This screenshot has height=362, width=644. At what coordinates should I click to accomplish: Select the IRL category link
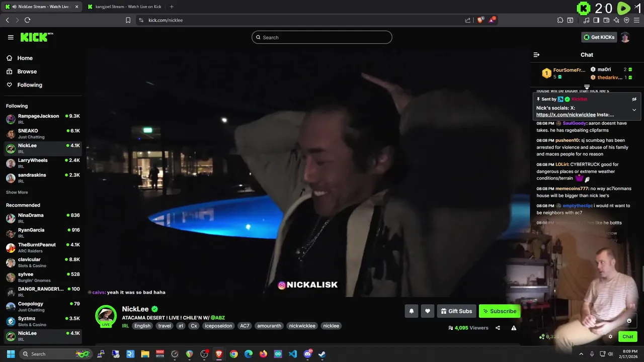125,326
